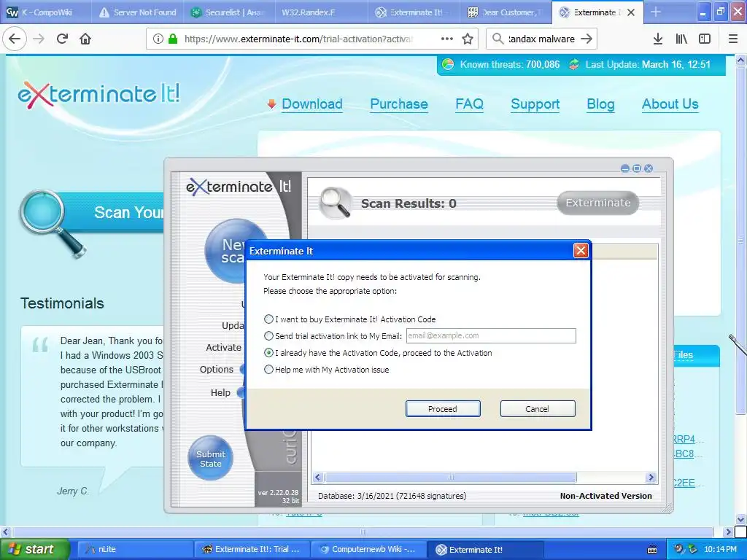This screenshot has height=560, width=747.
Task: Click 'Non-Activated Version' status text
Action: click(x=605, y=496)
